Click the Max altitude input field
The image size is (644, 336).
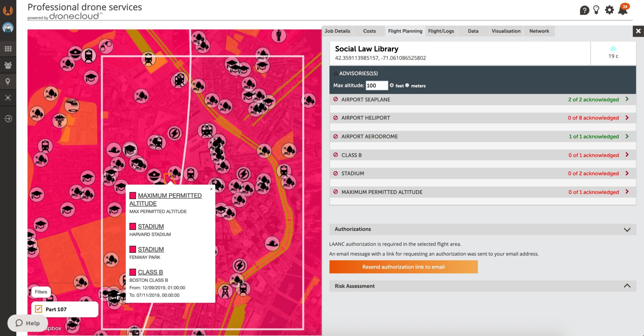point(376,86)
